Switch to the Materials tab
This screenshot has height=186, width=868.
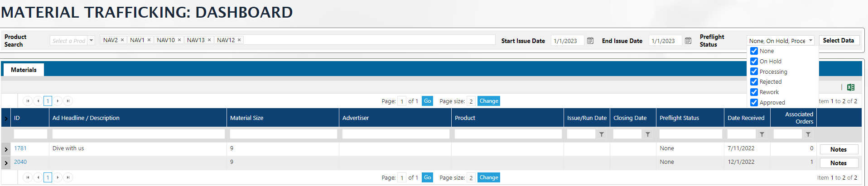(24, 70)
